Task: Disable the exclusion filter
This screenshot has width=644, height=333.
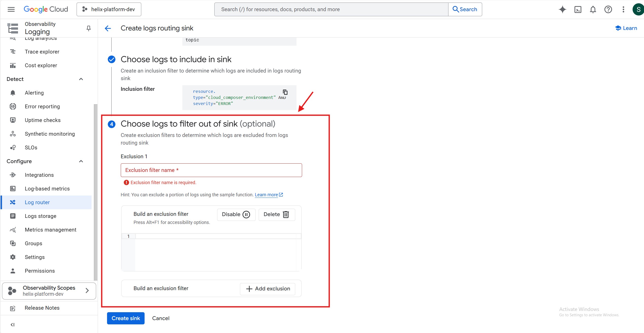Action: click(x=236, y=214)
